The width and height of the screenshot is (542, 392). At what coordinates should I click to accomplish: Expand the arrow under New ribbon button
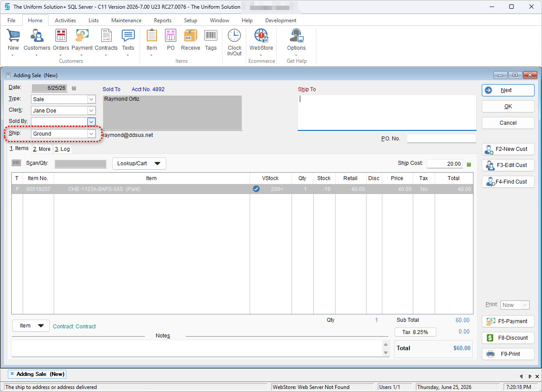click(13, 55)
